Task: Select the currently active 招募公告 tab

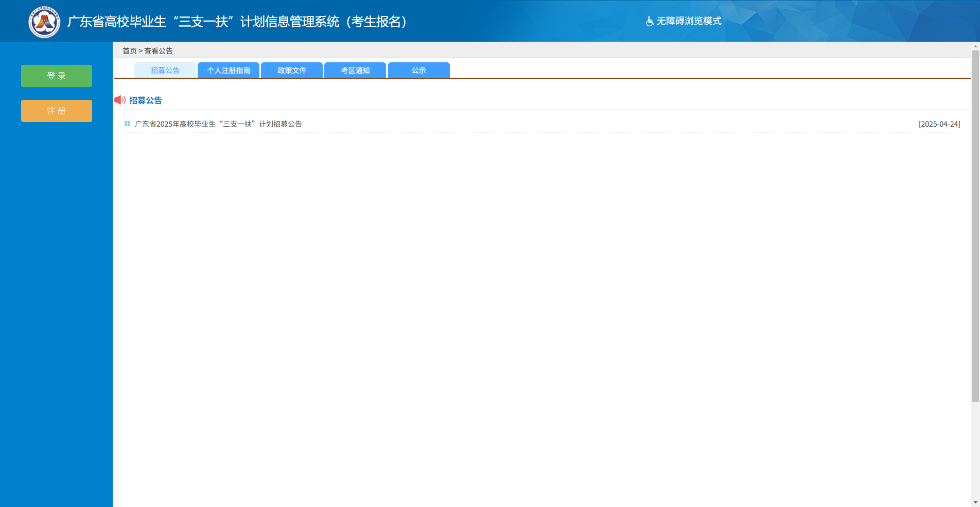Action: pos(165,70)
